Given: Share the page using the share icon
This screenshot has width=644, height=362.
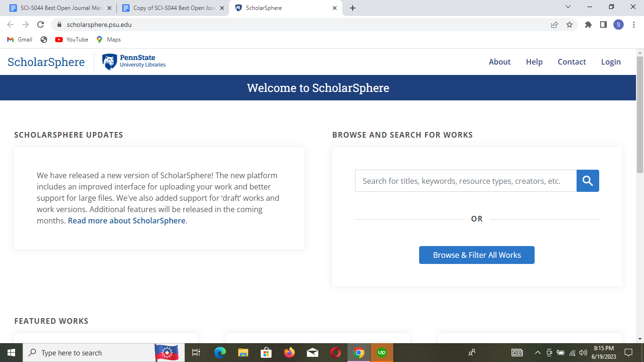Looking at the screenshot, I should click(553, 25).
